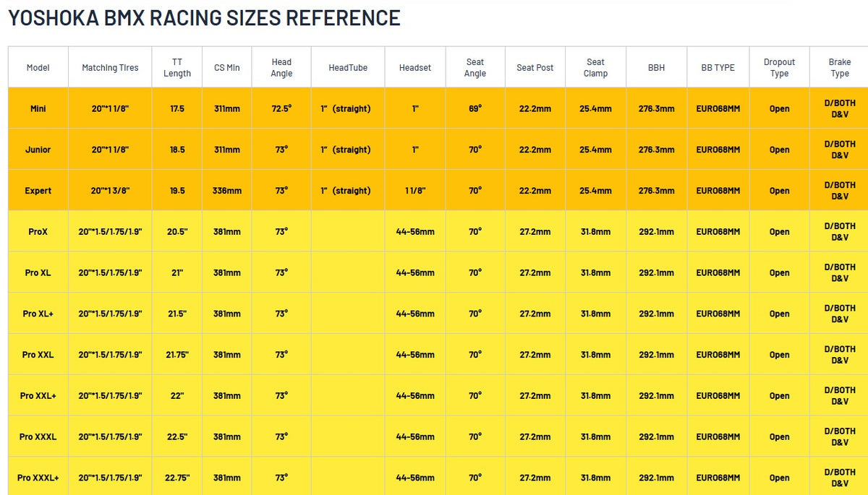Viewport: 868px width, 495px height.
Task: Select the 'Pro XXL+' model cell
Action: (38, 396)
